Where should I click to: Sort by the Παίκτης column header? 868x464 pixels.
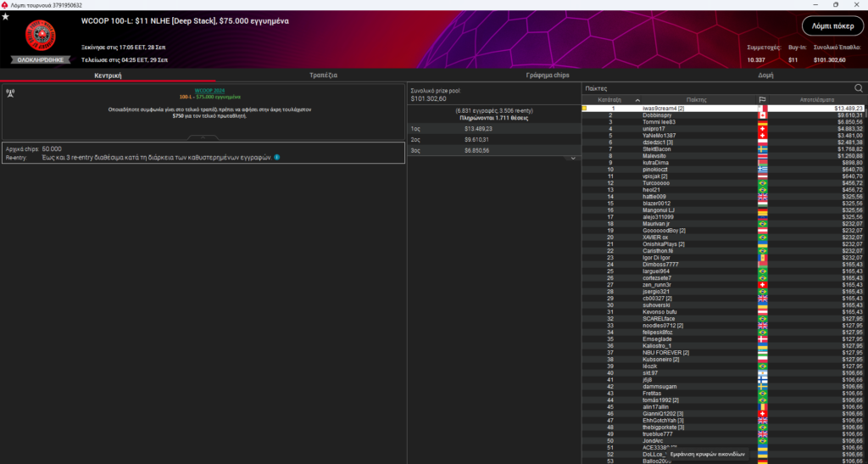[697, 99]
